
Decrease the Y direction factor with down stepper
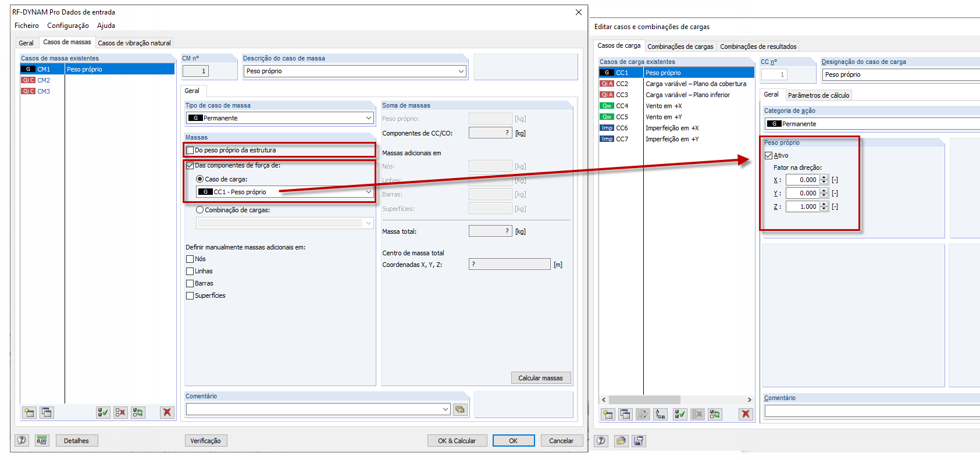[824, 195]
